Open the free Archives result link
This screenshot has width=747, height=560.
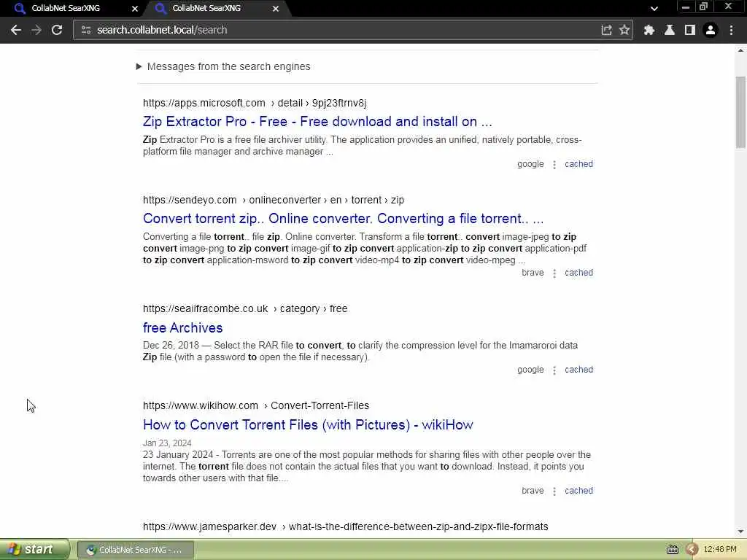click(x=183, y=327)
